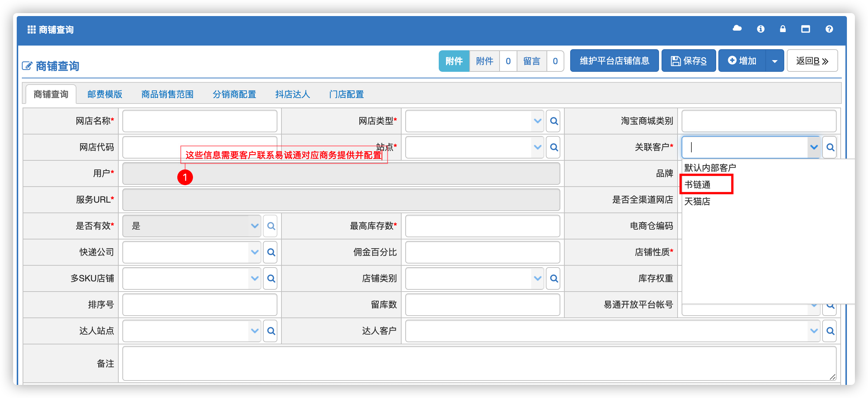Image resolution: width=868 pixels, height=398 pixels.
Task: Switch to the 邮费模版 tab
Action: (105, 94)
